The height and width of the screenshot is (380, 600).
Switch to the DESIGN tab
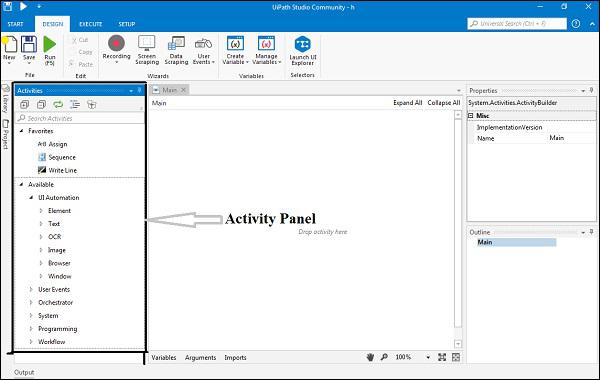pos(52,24)
